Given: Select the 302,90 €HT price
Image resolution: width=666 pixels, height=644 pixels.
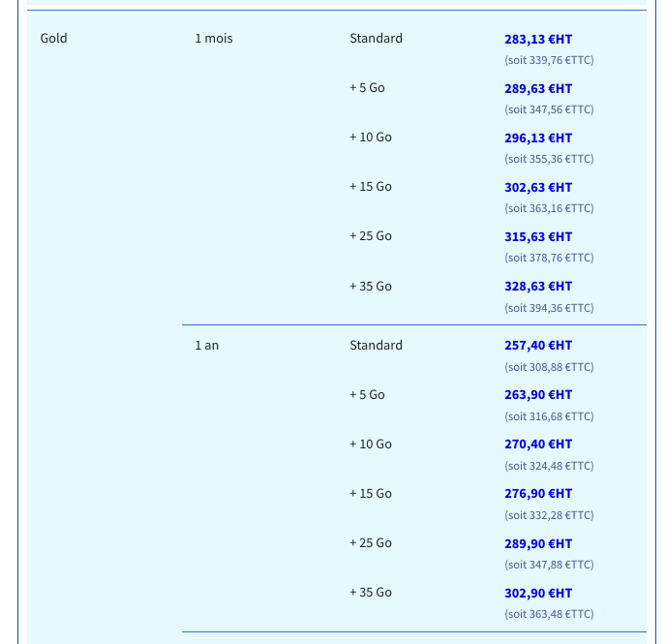Looking at the screenshot, I should 537,594.
